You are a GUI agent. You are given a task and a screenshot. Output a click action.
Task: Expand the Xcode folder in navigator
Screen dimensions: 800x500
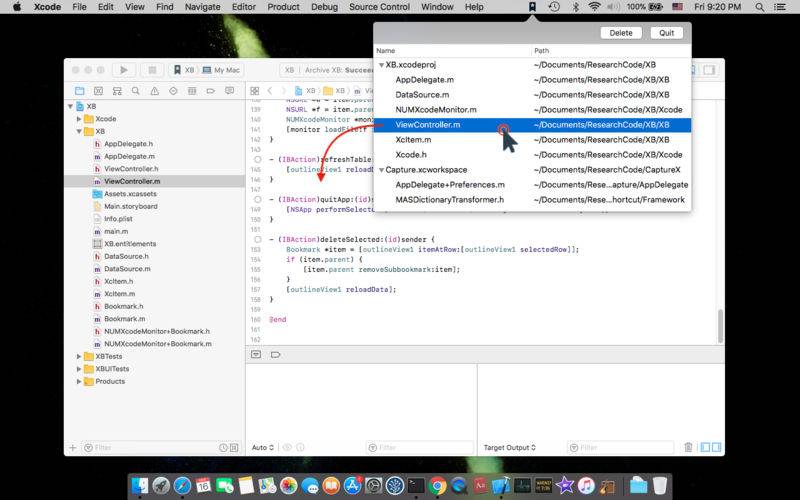[79, 119]
